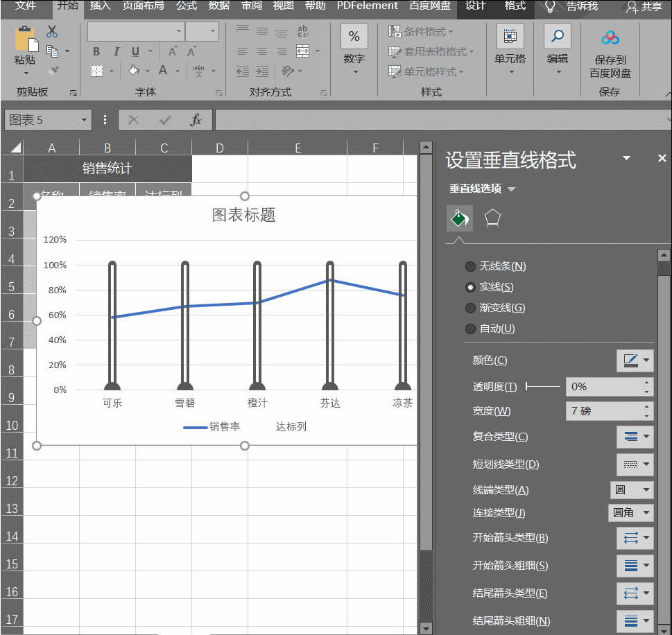Click the Paste clipboard icon

(26, 39)
